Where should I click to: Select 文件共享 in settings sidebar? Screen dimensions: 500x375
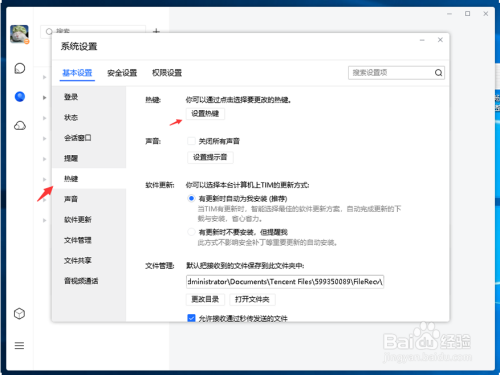pyautogui.click(x=89, y=260)
